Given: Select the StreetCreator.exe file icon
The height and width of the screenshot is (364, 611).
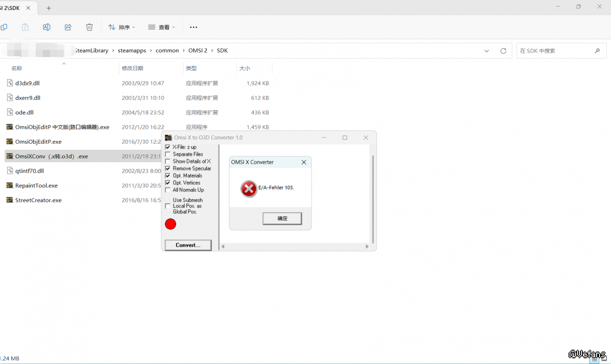Looking at the screenshot, I should point(10,200).
